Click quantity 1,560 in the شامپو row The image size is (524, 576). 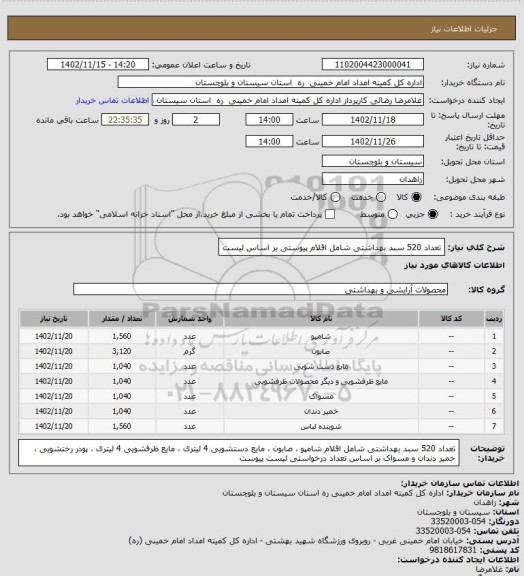[x=122, y=336]
